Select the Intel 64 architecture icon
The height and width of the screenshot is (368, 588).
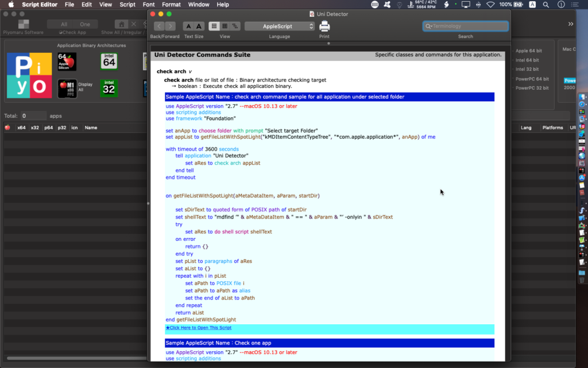point(109,61)
